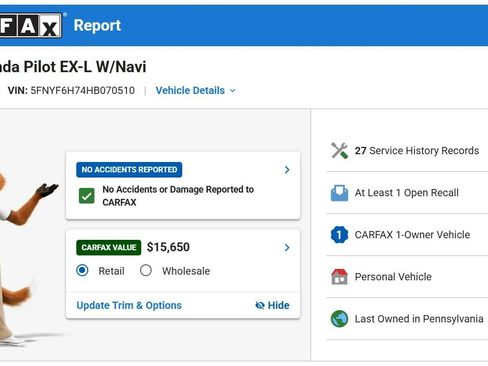Screen dimensions: 488x366
Task: Click the CARFAX logo in header
Action: pyautogui.click(x=31, y=25)
